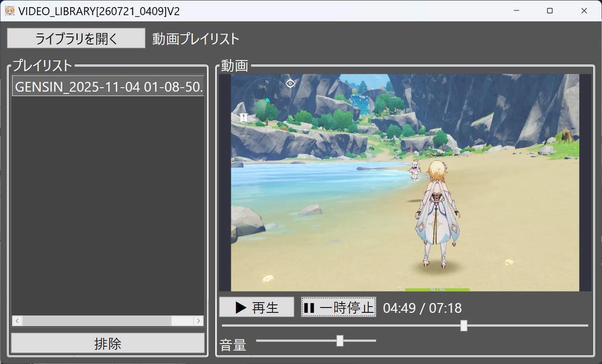Close the VIDEO_LIBRARY window

pyautogui.click(x=584, y=11)
